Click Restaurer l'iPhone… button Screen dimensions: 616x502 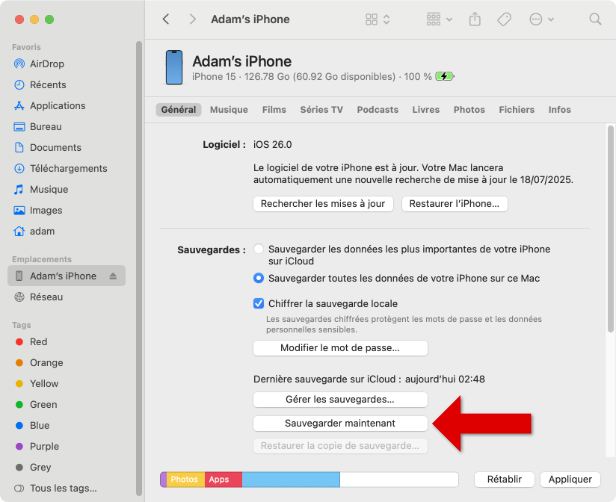(455, 204)
